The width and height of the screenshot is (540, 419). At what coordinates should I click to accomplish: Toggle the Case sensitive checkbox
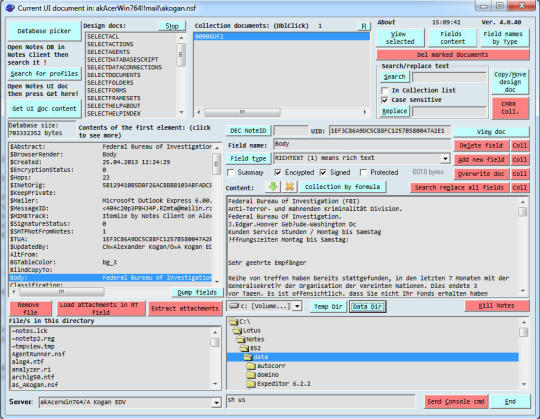(x=385, y=100)
